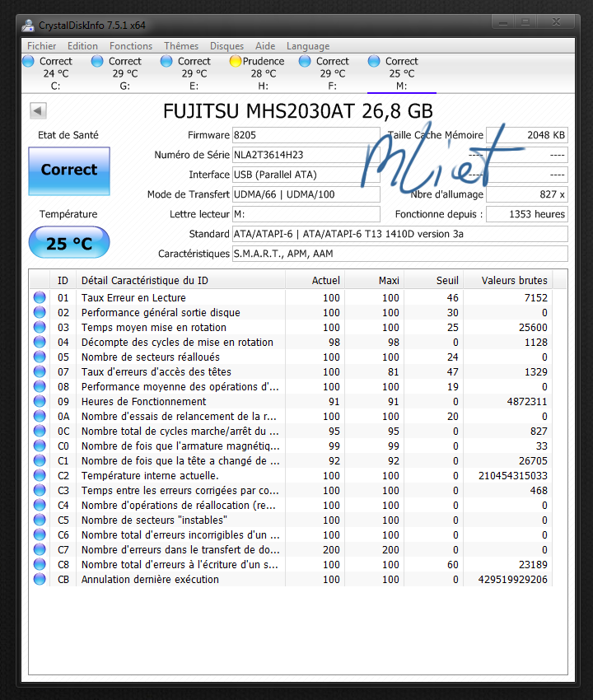Select the Nombre de secteurs réalloués row
The image size is (593, 700).
pyautogui.click(x=291, y=357)
